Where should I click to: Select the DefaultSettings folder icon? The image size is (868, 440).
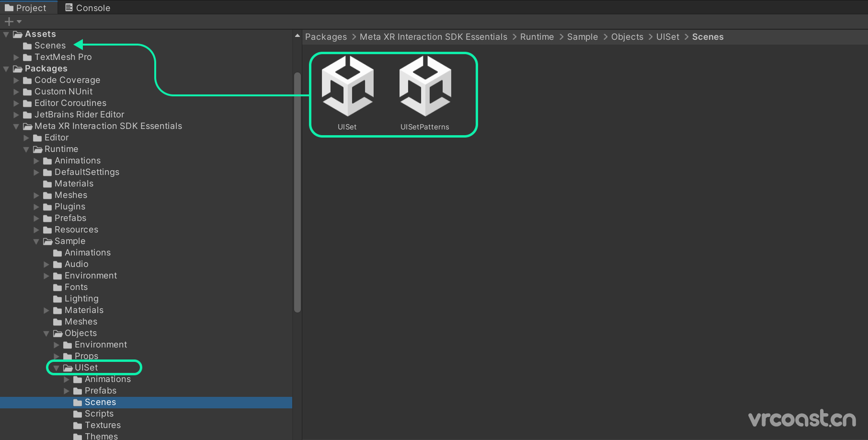point(48,173)
